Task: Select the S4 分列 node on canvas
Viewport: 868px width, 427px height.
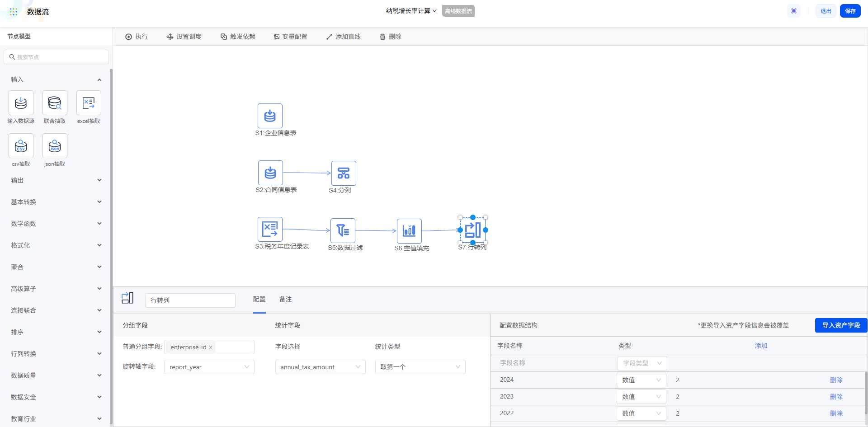Action: (x=344, y=173)
